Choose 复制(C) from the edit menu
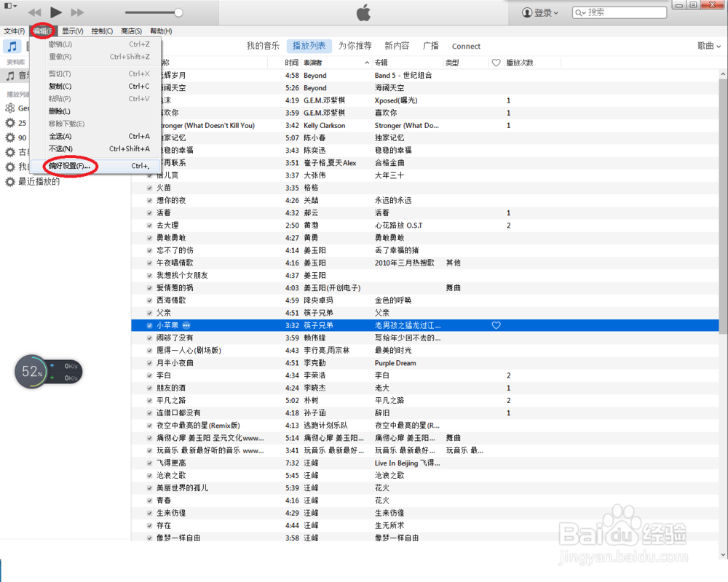 [97, 87]
